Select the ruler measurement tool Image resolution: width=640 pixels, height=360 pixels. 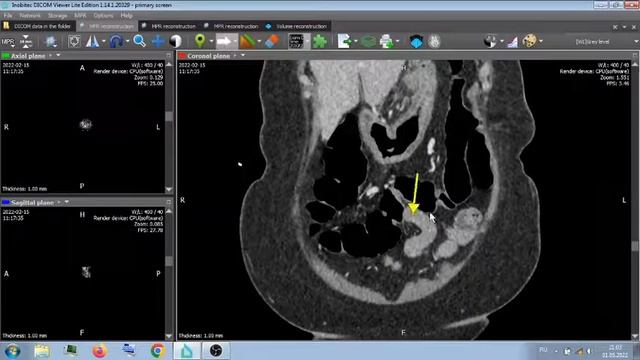point(248,41)
